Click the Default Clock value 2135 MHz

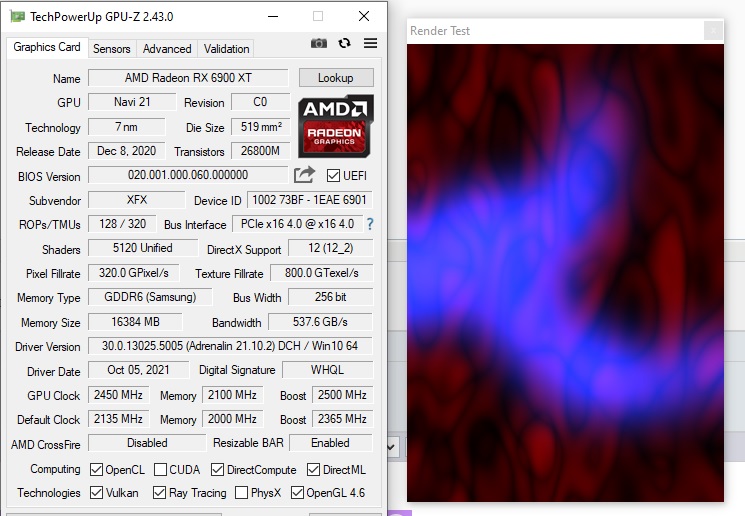118,419
